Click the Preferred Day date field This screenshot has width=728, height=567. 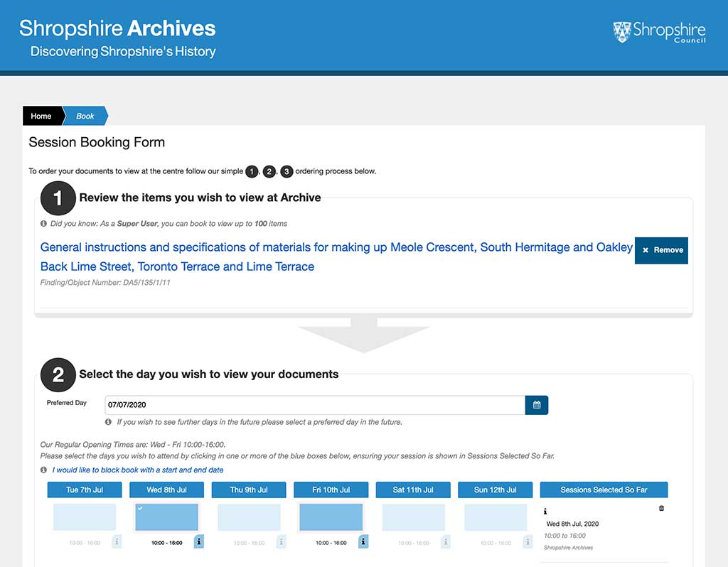click(315, 405)
